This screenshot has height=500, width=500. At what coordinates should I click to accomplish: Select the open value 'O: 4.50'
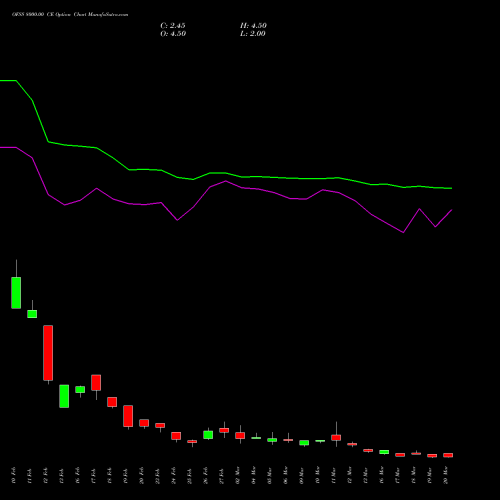[x=173, y=34]
